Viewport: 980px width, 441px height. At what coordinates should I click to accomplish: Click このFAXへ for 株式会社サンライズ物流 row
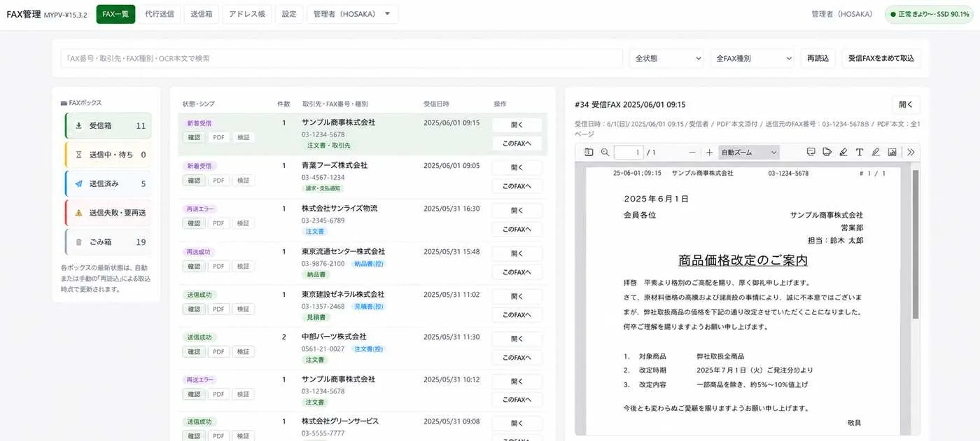coord(517,229)
